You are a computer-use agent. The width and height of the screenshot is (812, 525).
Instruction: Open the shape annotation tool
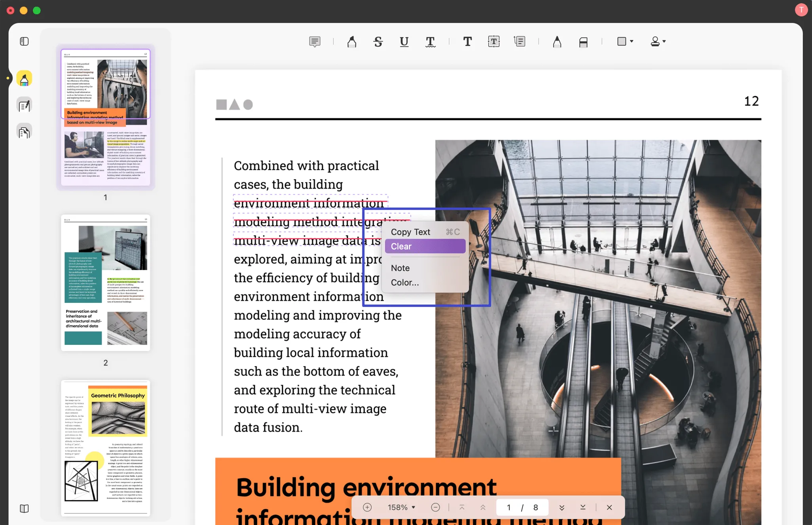click(622, 42)
